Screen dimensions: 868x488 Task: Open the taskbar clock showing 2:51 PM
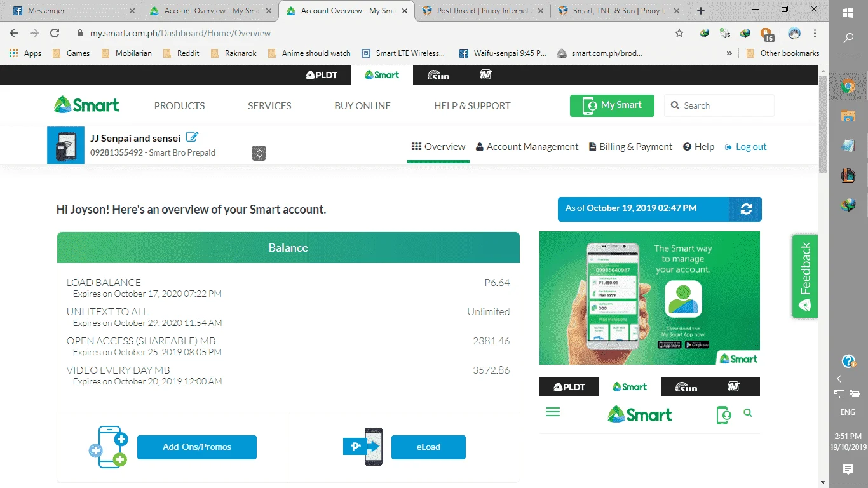(x=848, y=442)
